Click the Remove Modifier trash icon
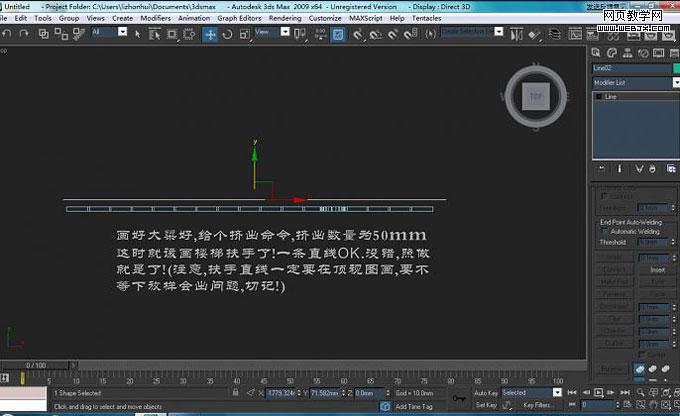This screenshot has width=680, height=416. (x=653, y=169)
